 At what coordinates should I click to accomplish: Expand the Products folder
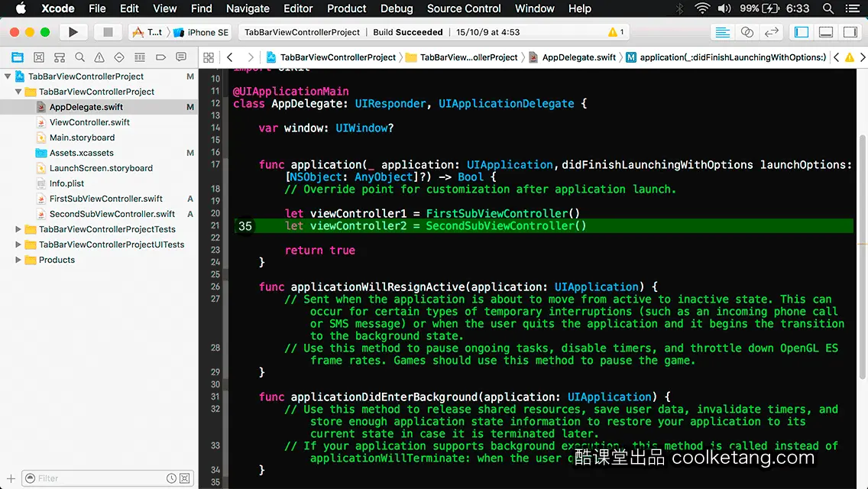(x=18, y=260)
